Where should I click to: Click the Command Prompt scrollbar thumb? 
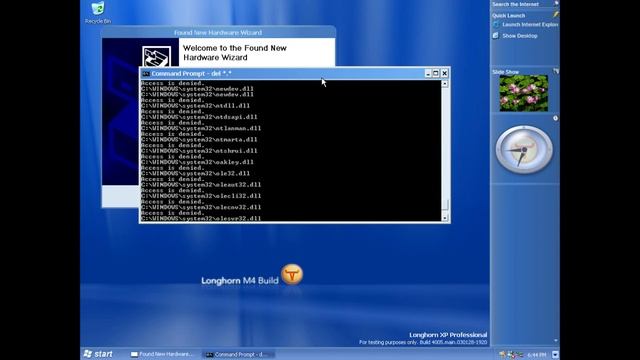pos(445,205)
